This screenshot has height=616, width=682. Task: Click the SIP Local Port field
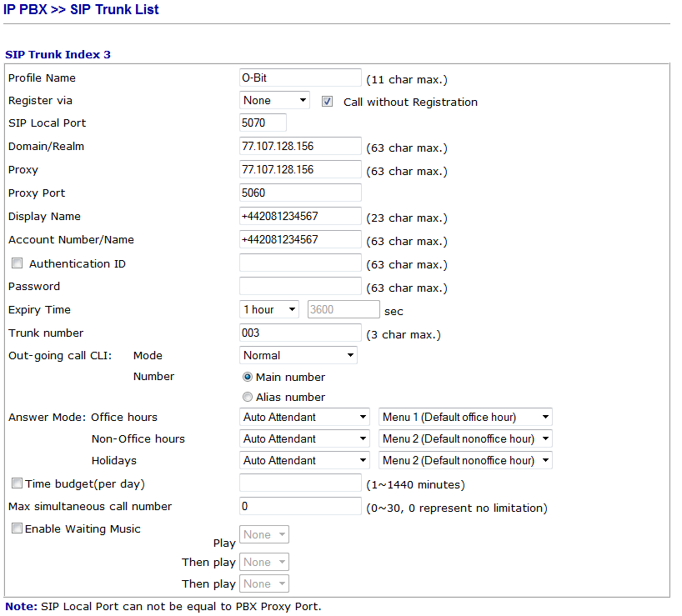pyautogui.click(x=263, y=123)
